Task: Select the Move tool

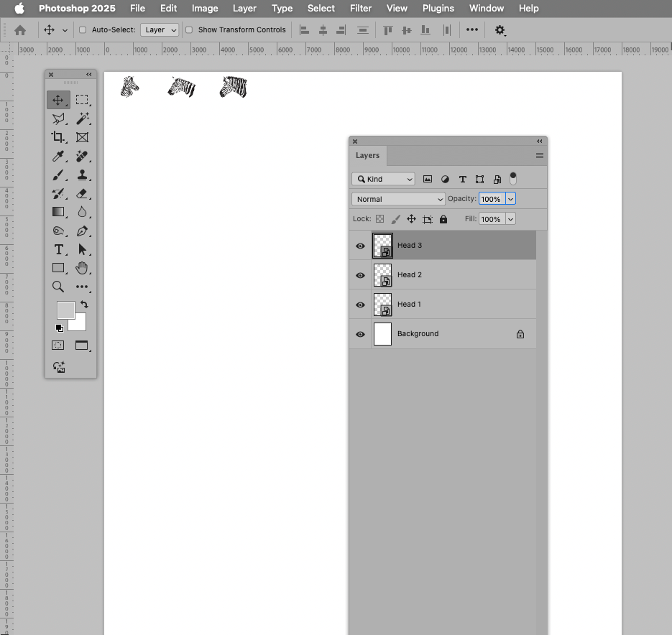Action: [58, 100]
